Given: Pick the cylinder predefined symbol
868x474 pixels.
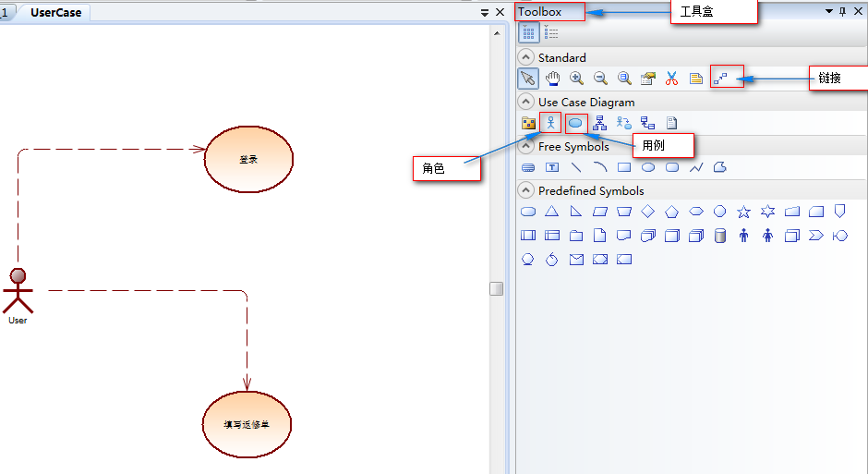Looking at the screenshot, I should click(719, 236).
